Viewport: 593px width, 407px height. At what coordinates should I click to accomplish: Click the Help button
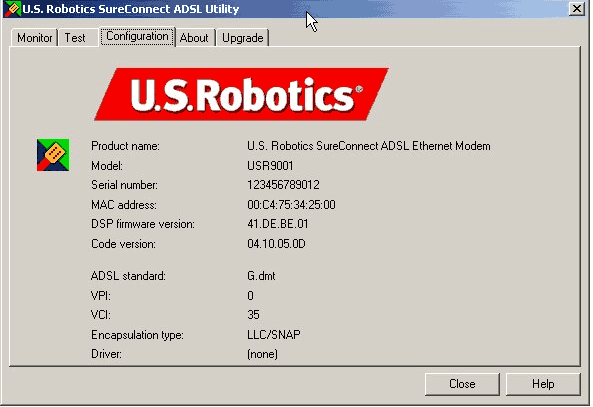(543, 384)
